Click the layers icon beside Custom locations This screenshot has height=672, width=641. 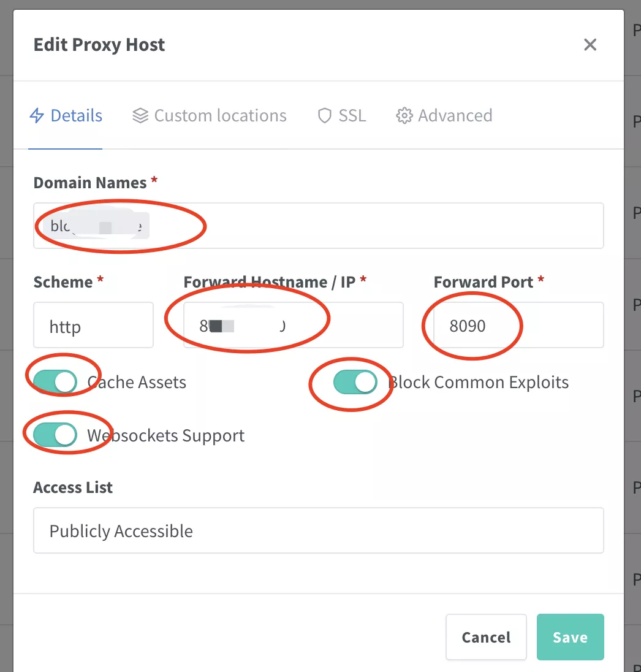tap(140, 116)
